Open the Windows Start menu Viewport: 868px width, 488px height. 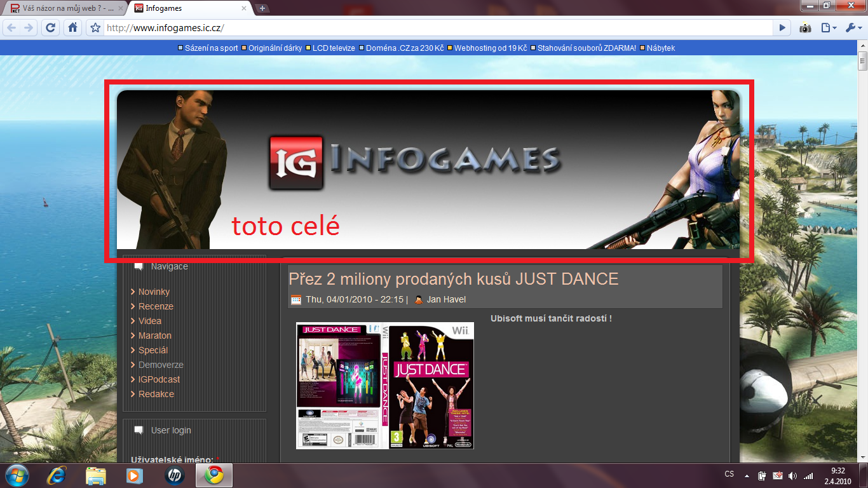[17, 475]
